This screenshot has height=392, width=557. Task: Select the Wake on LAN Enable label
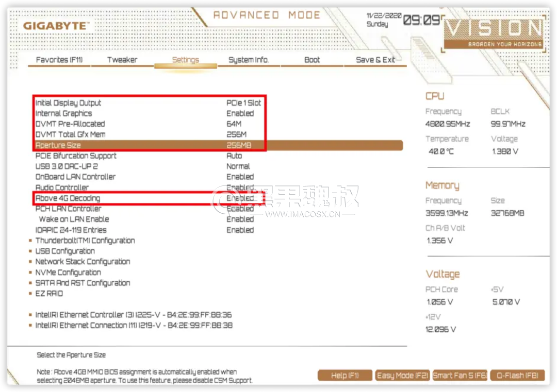(74, 219)
